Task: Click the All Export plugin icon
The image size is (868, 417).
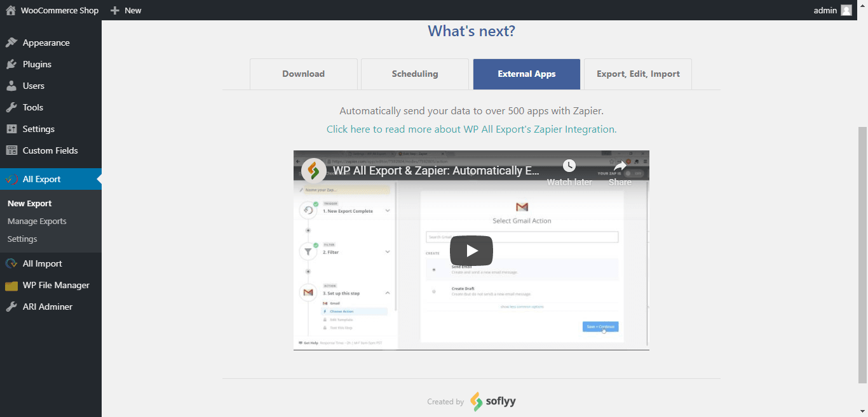Action: 11,179
